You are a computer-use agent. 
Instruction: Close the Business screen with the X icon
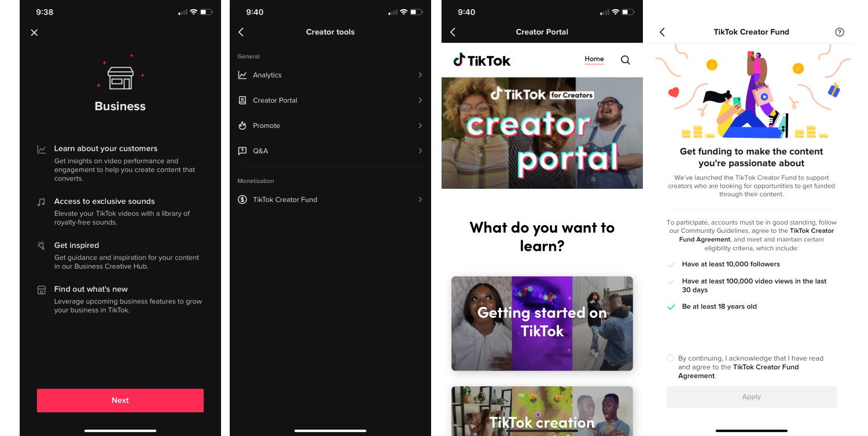pyautogui.click(x=34, y=32)
